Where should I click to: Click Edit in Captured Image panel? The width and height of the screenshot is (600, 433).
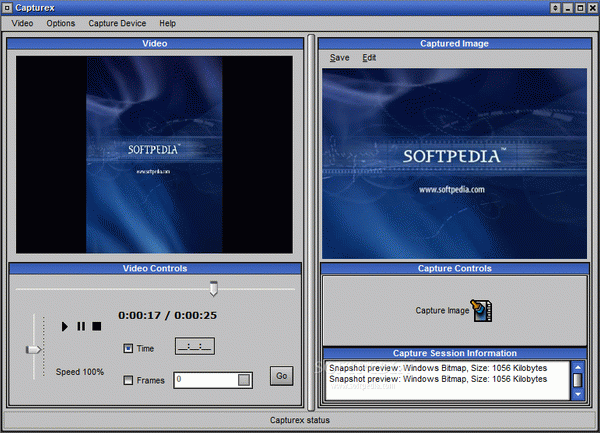coord(369,58)
